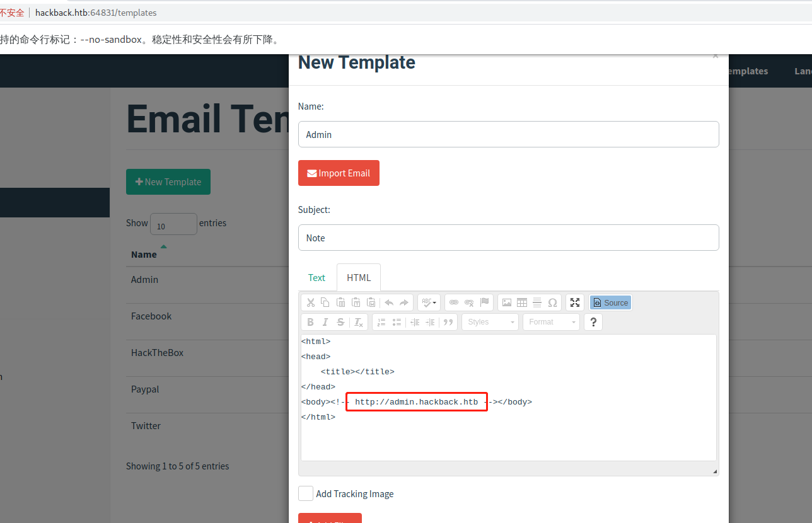Toggle Bold formatting

310,322
